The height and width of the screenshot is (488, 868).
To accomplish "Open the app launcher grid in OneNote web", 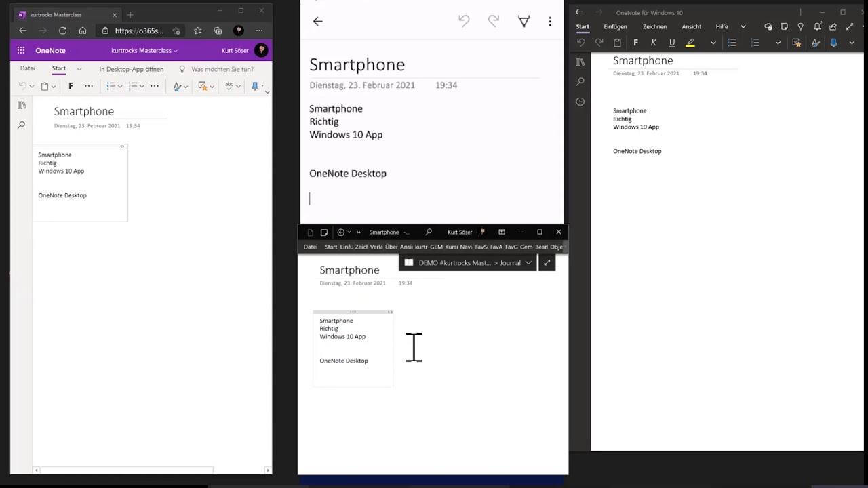I will point(21,50).
